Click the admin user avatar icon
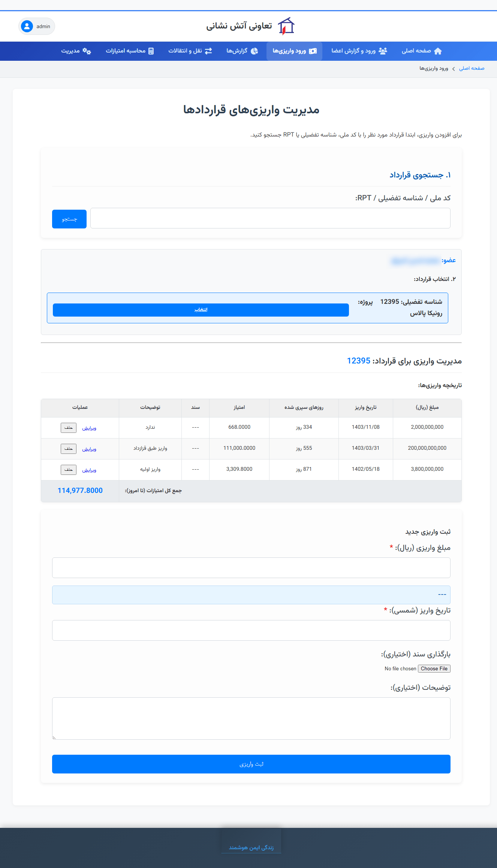Viewport: 497px width, 868px height. tap(27, 26)
